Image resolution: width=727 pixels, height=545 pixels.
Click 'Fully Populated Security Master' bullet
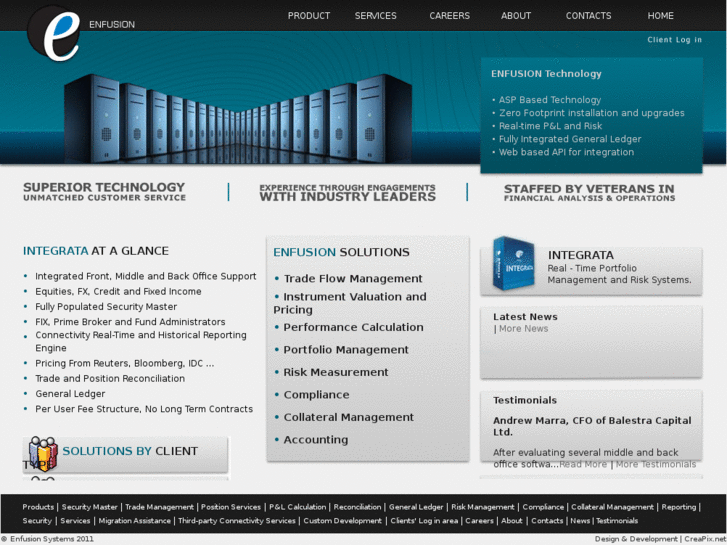click(106, 307)
